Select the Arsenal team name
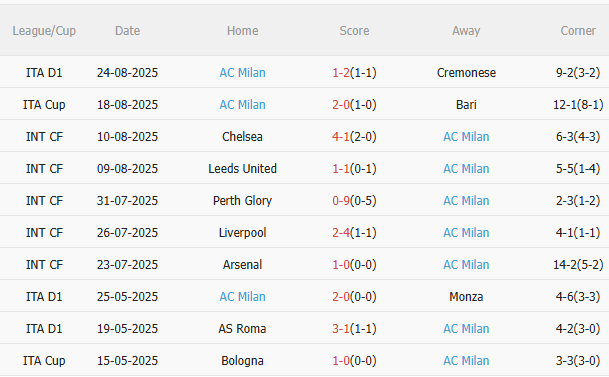 [242, 265]
